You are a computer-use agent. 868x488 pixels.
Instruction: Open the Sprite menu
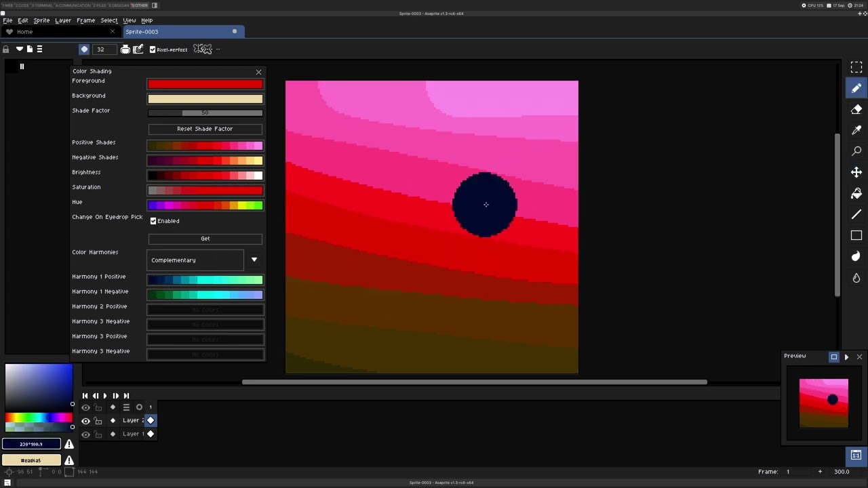point(41,20)
